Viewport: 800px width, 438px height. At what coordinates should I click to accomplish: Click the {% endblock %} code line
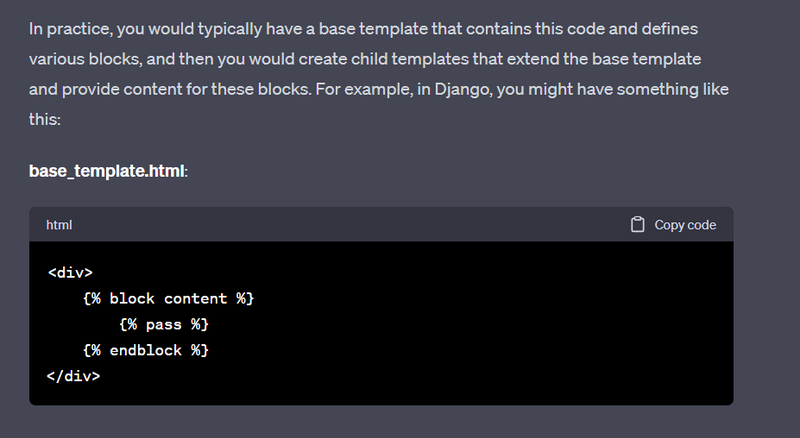(146, 350)
